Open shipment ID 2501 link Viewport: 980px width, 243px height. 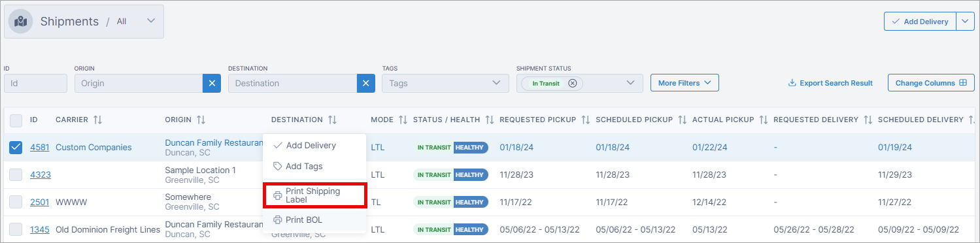(x=39, y=202)
